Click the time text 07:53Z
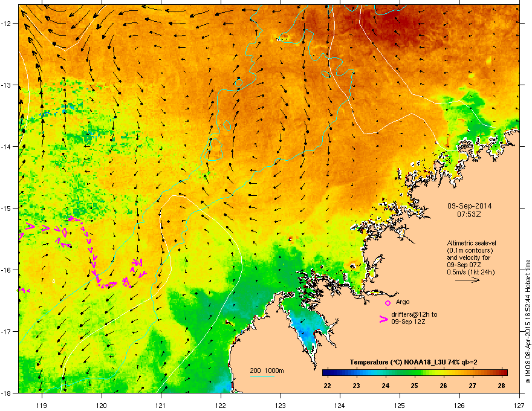 click(x=469, y=215)
